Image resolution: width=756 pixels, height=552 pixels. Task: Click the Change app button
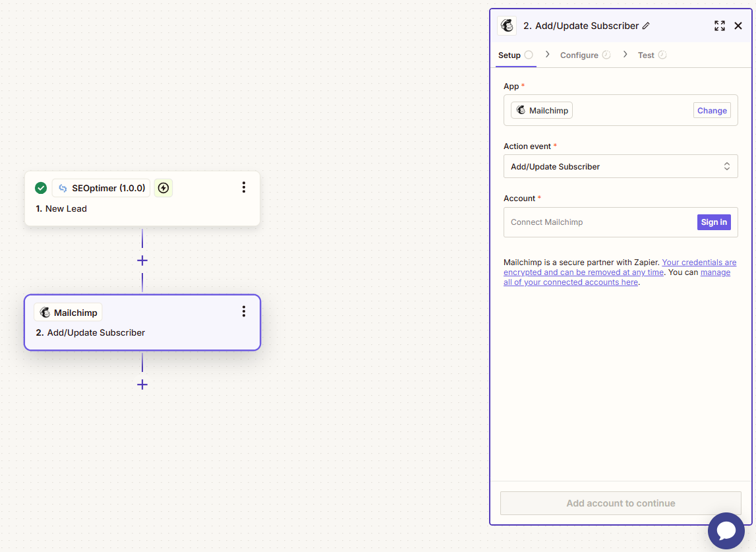[712, 110]
